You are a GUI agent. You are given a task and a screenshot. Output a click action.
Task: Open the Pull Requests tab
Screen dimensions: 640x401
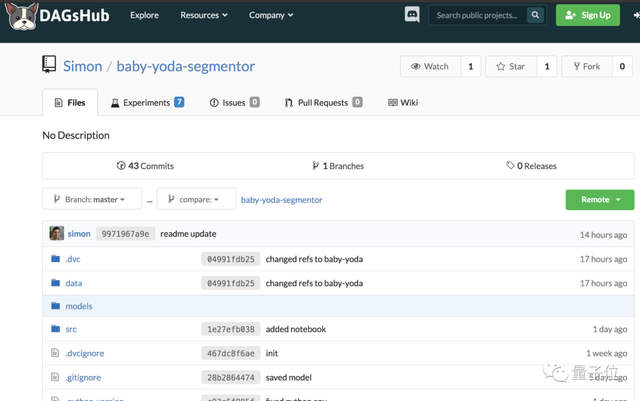[322, 102]
